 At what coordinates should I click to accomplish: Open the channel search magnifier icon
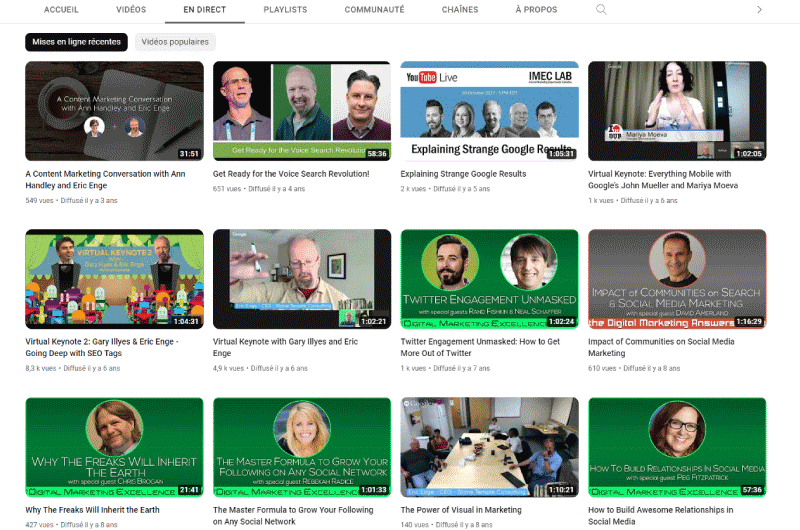coord(601,10)
